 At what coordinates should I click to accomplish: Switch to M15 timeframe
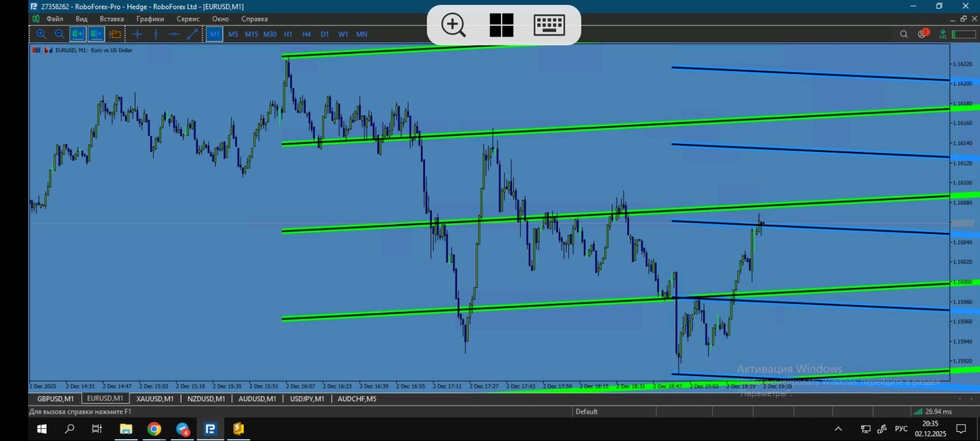pyautogui.click(x=252, y=34)
